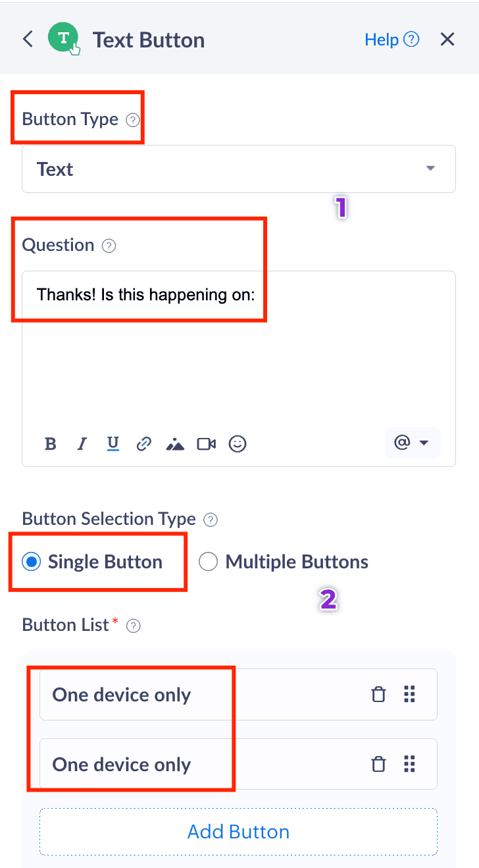Screen dimensions: 479x868
Task: Close the Text Button panel
Action: pyautogui.click(x=447, y=40)
